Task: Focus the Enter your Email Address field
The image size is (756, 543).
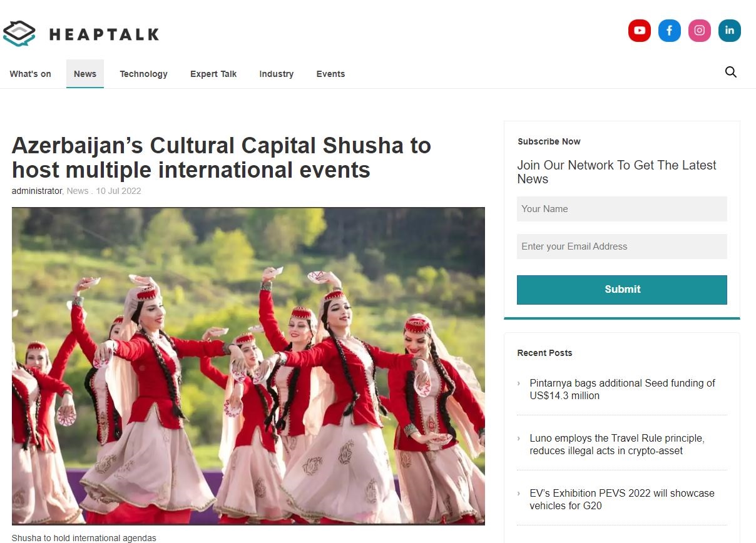Action: pos(622,246)
